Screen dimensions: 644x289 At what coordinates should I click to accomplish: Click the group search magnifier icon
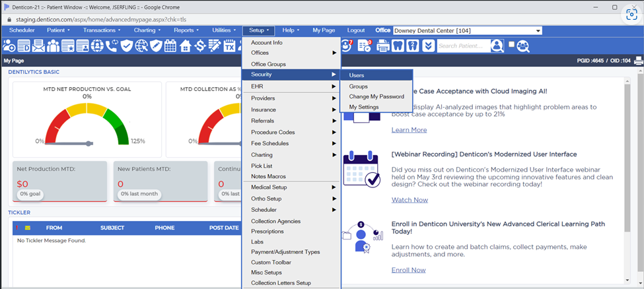[x=523, y=46]
